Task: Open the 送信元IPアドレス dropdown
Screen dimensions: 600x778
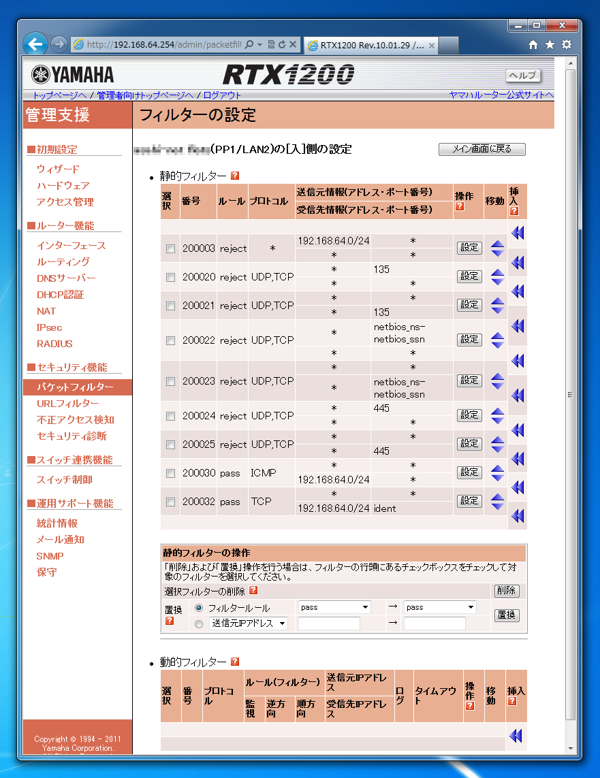Action: 248,623
